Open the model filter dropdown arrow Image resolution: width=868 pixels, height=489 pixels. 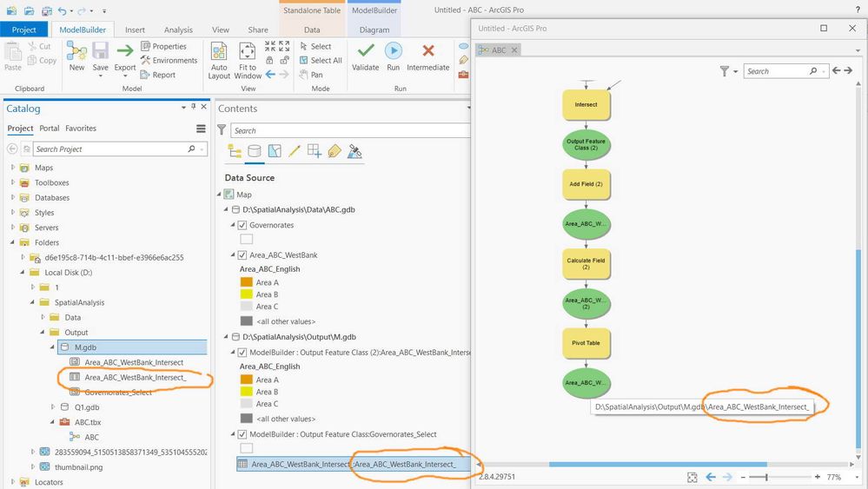[736, 71]
